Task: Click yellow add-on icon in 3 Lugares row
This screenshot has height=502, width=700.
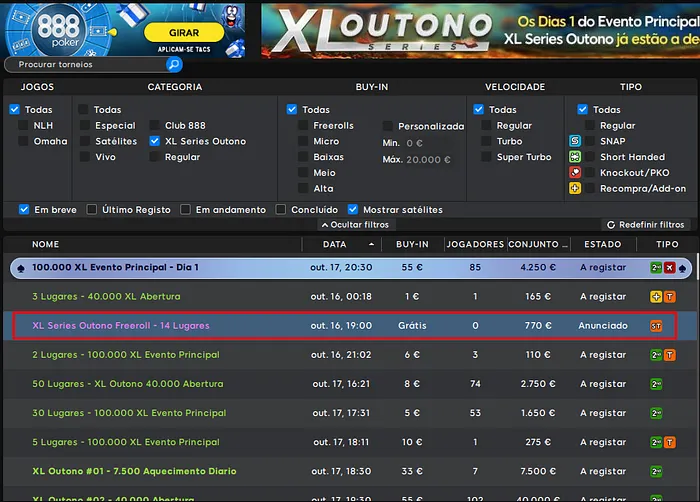Action: tap(656, 297)
